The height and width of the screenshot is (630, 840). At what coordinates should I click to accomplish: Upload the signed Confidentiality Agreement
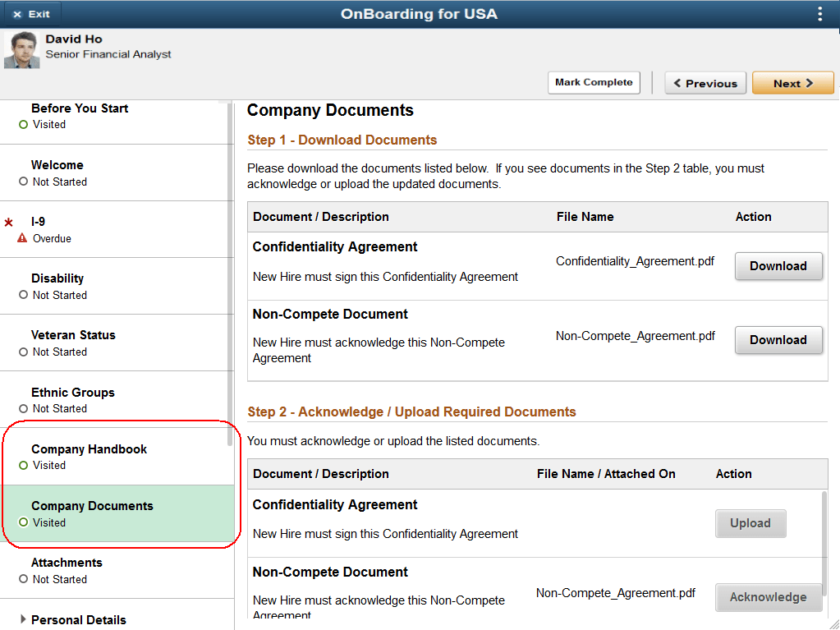[x=750, y=523]
